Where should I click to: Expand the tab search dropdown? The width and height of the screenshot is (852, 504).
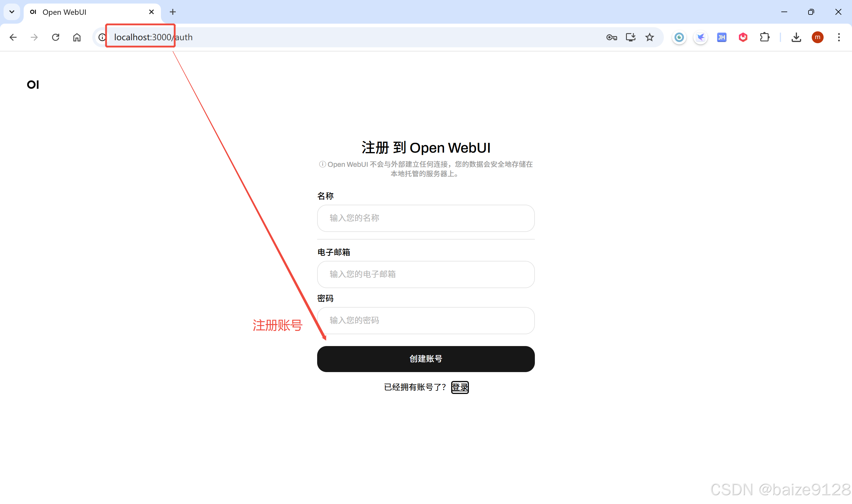[x=12, y=12]
